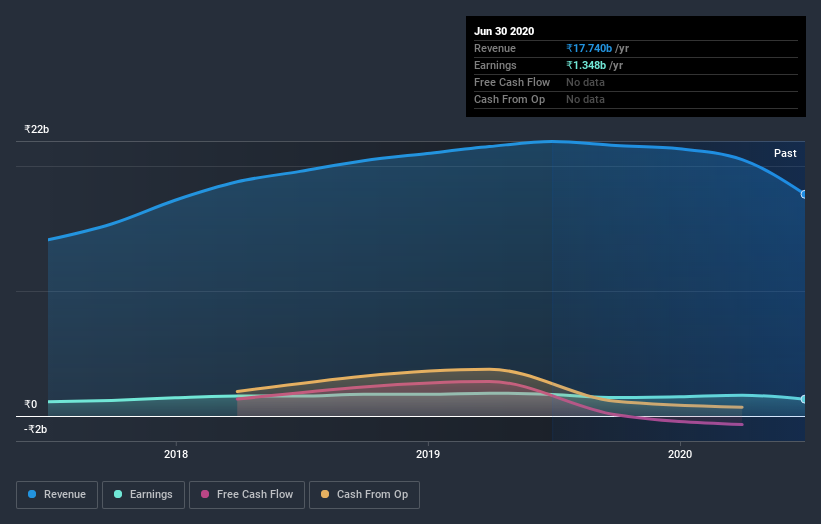
Task: Click 'No data' in the Cash From Op row
Action: point(585,99)
